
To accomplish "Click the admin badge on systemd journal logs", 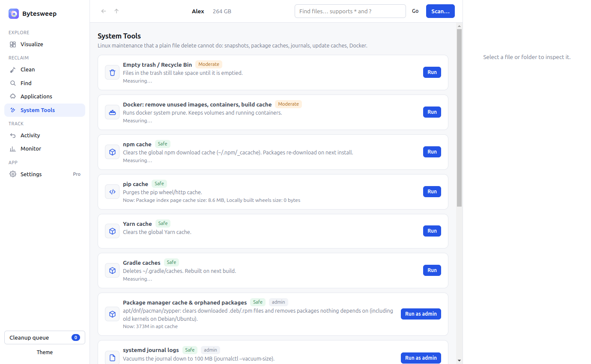I will pos(210,350).
